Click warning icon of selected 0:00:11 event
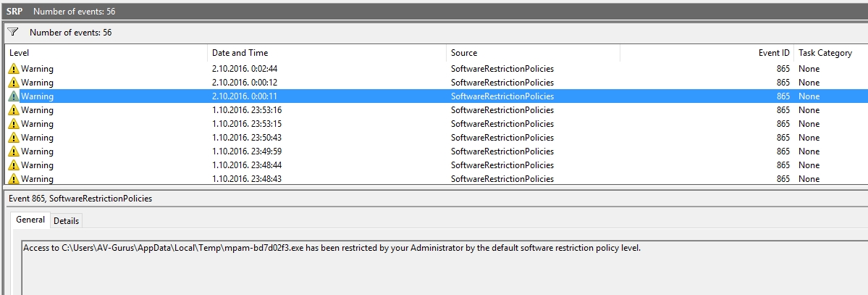This screenshot has width=868, height=295. [14, 96]
